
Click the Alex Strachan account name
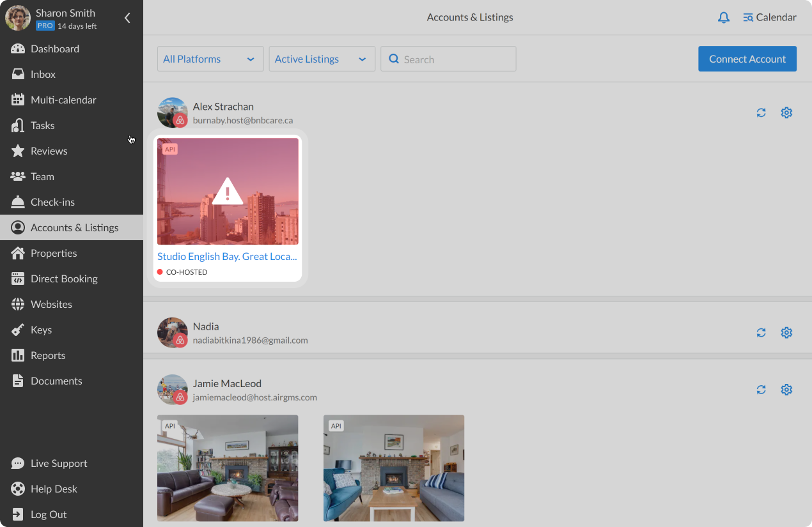pos(223,106)
